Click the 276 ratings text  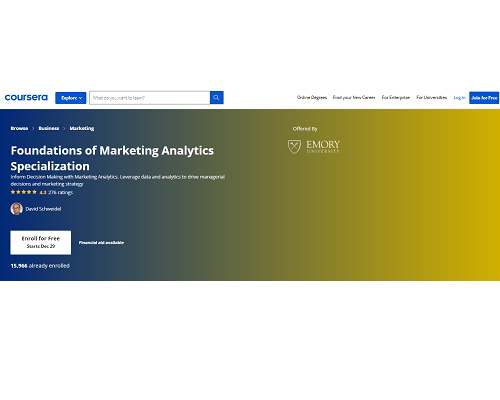click(61, 192)
